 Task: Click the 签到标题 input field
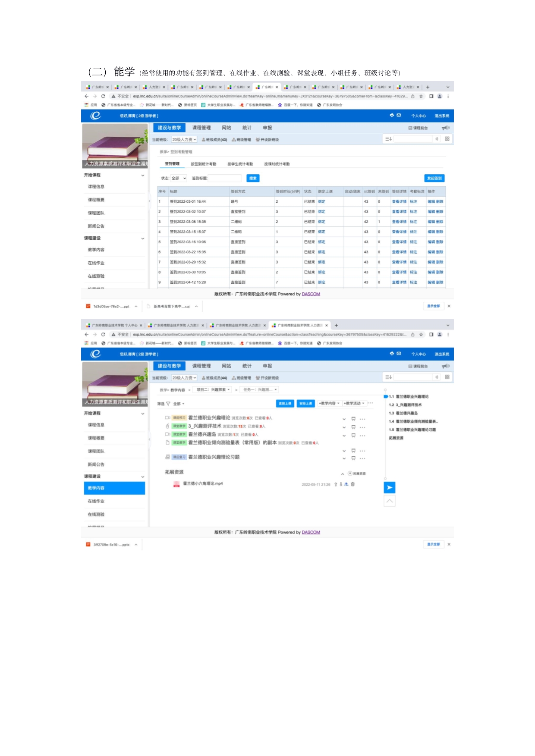click(225, 178)
